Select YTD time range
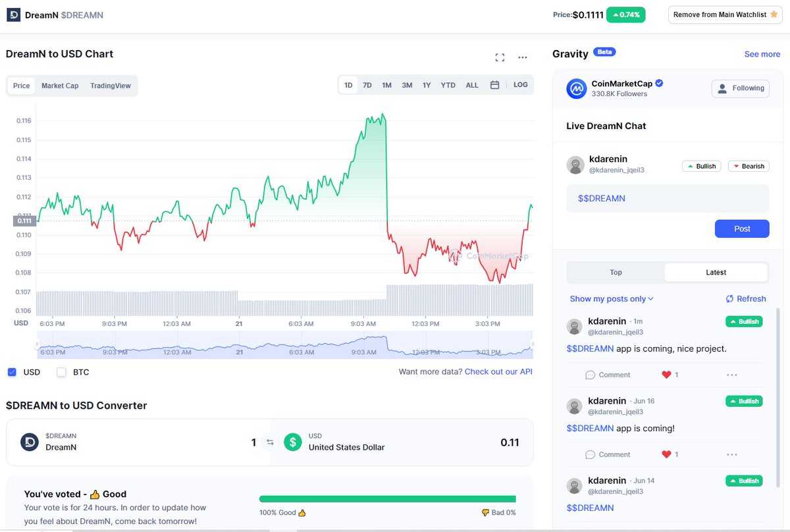The width and height of the screenshot is (790, 532). (448, 85)
